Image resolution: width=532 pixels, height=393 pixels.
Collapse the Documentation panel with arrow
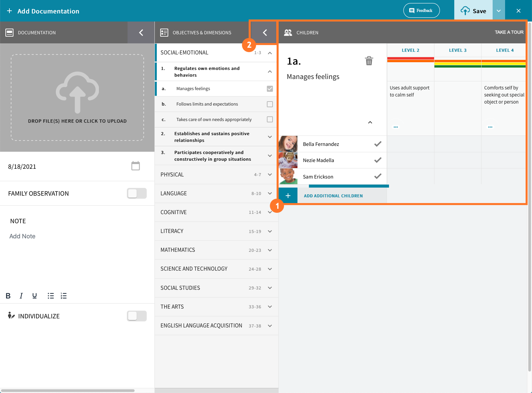pyautogui.click(x=141, y=33)
